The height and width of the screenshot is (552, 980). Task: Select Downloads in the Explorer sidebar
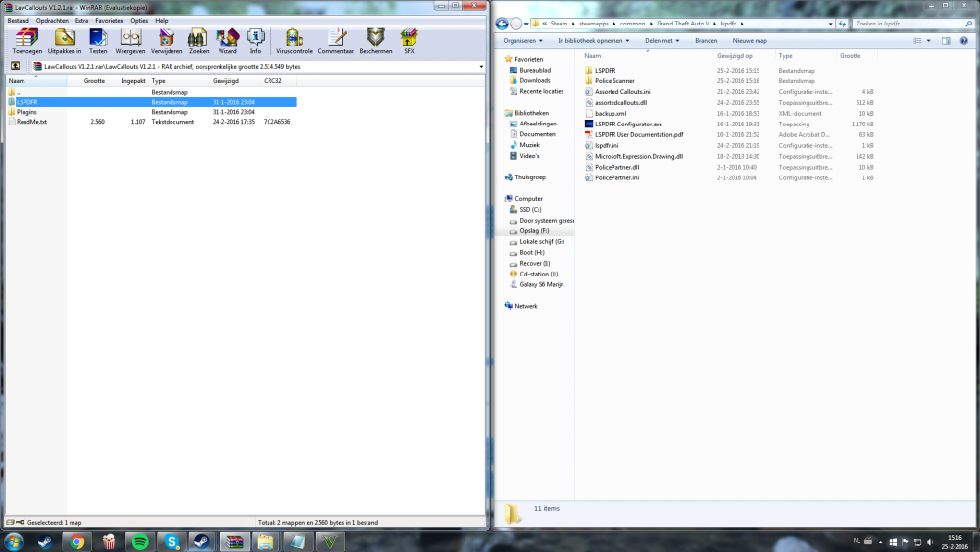click(x=534, y=80)
